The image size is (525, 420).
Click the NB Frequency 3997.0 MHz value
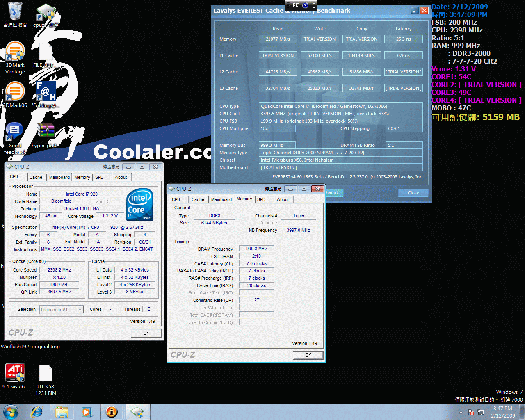[298, 230]
